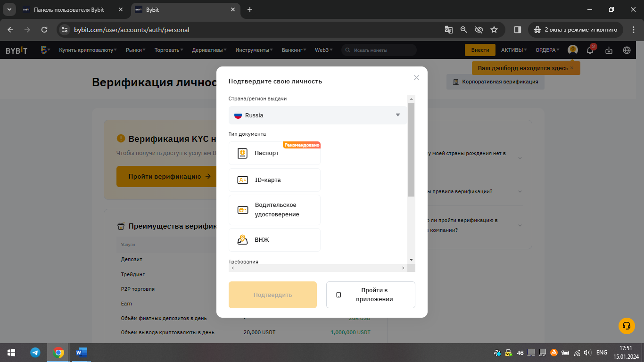Screen dimensions: 644x362
Task: Open the Wi-Fi network tray icon
Action: coord(576,352)
